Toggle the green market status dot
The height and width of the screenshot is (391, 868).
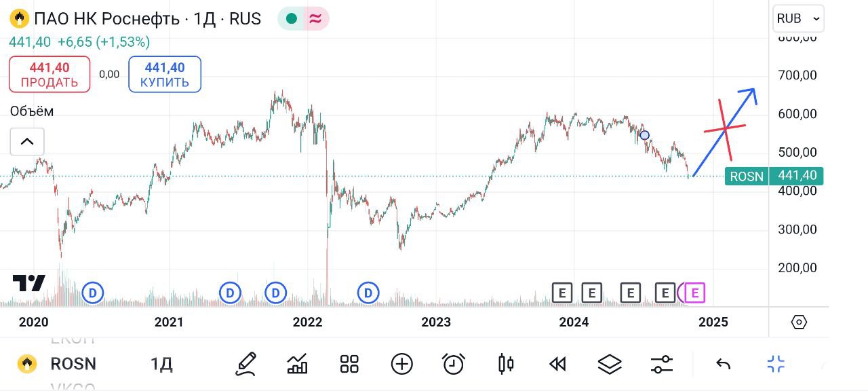292,18
